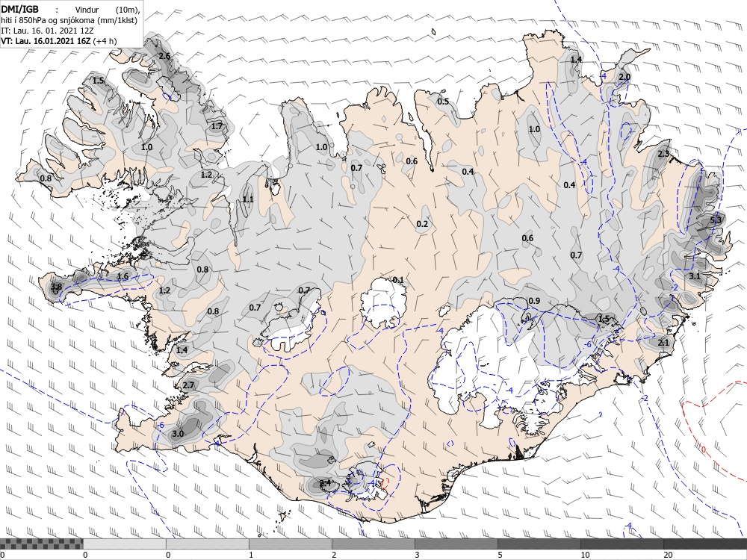Click the red 0 isotherm label
The image size is (747, 560).
click(x=703, y=449)
